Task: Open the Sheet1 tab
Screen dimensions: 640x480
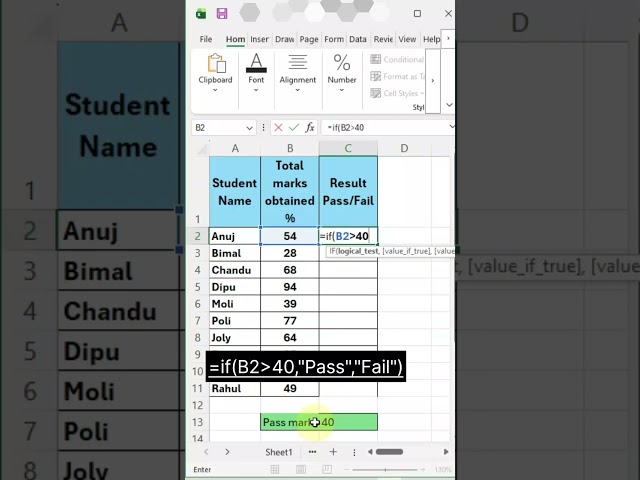Action: (279, 452)
